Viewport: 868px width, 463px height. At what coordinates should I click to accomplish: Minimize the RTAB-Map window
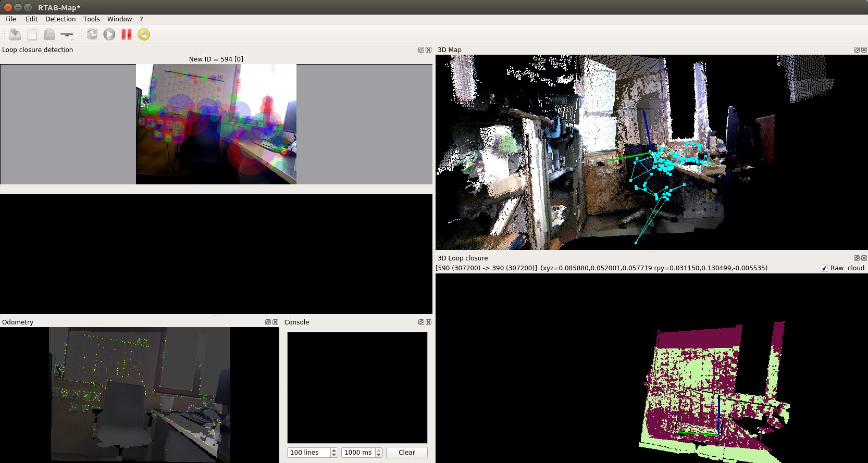pos(18,7)
